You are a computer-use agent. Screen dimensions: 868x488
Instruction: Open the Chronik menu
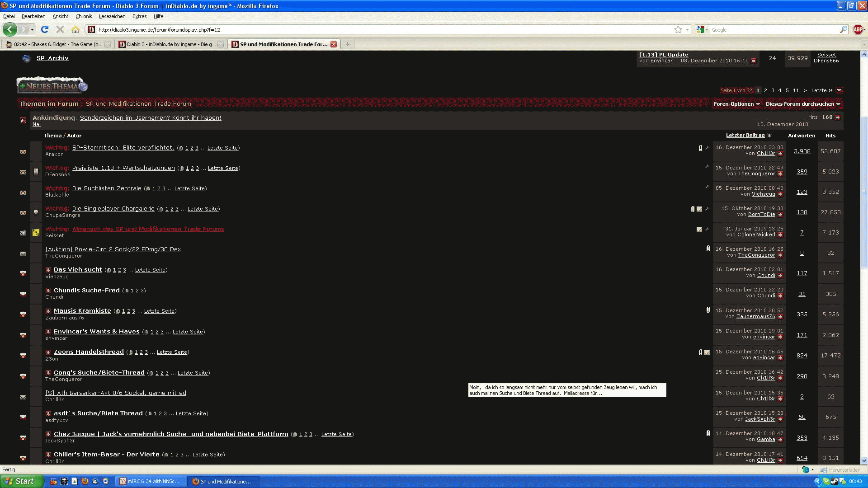(84, 16)
